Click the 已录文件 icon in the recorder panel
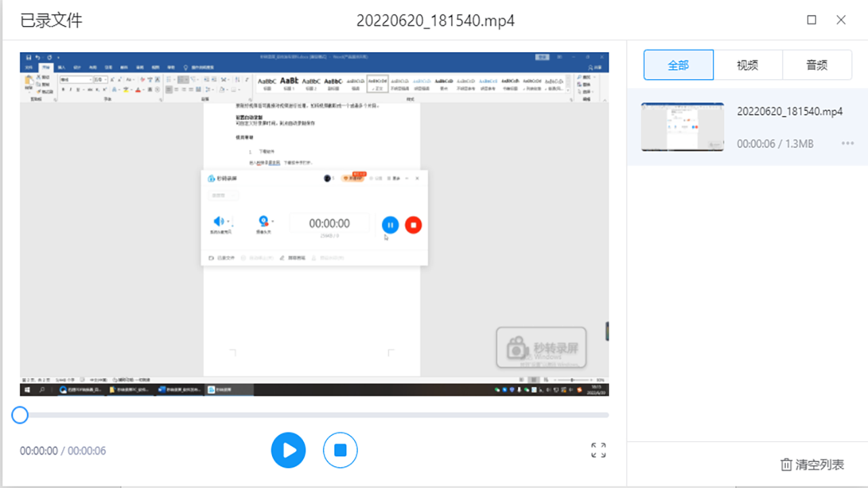The width and height of the screenshot is (868, 488). pyautogui.click(x=212, y=258)
